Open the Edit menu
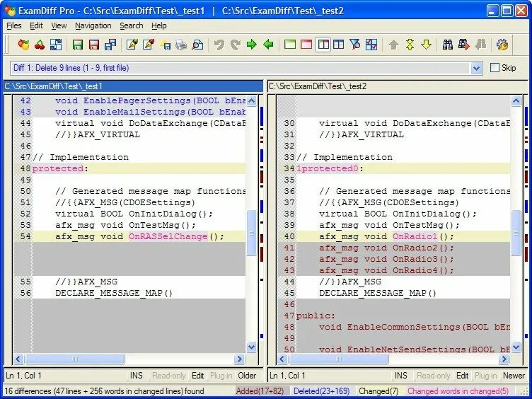The width and height of the screenshot is (532, 399). [36, 25]
